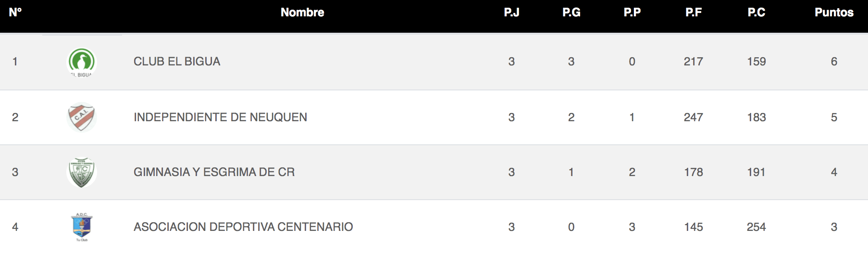This screenshot has height=254, width=868.
Task: Select El Bigua's 6 points cell
Action: [x=834, y=62]
